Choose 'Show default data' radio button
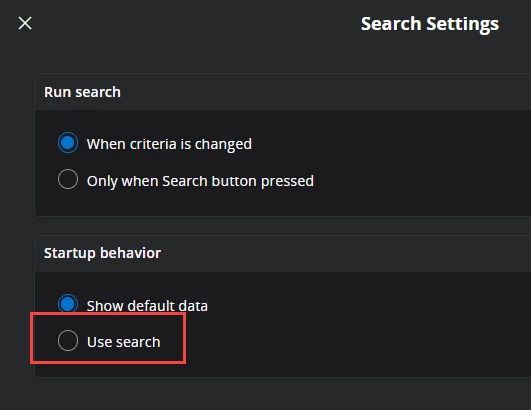The height and width of the screenshot is (410, 531). (68, 304)
